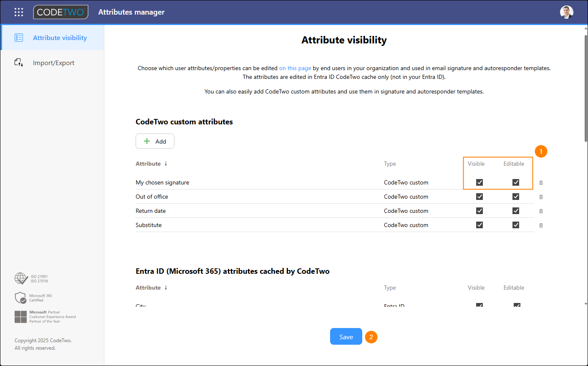Toggle Editable checkbox for Out of office
The image size is (588, 366).
tap(516, 197)
